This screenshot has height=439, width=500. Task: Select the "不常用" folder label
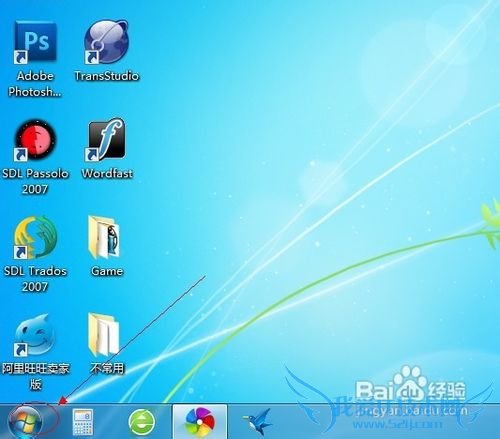point(107,368)
